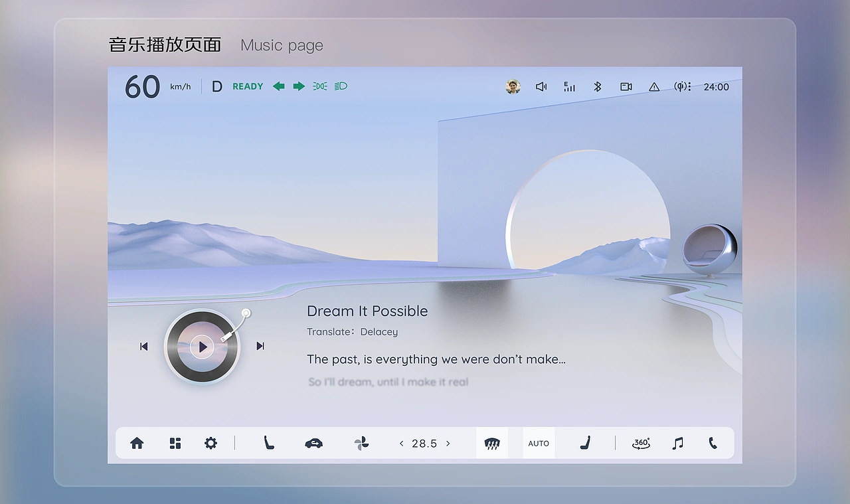
Task: Open the music note icon
Action: [x=677, y=443]
